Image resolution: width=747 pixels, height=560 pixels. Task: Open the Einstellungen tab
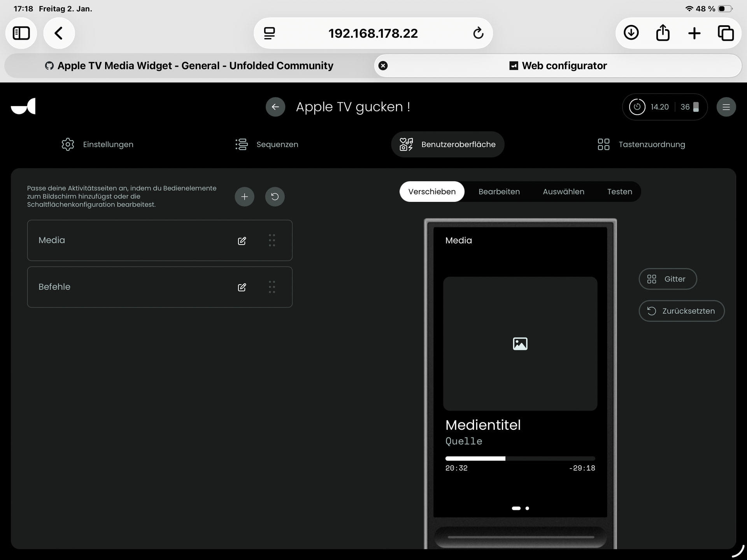coord(97,144)
